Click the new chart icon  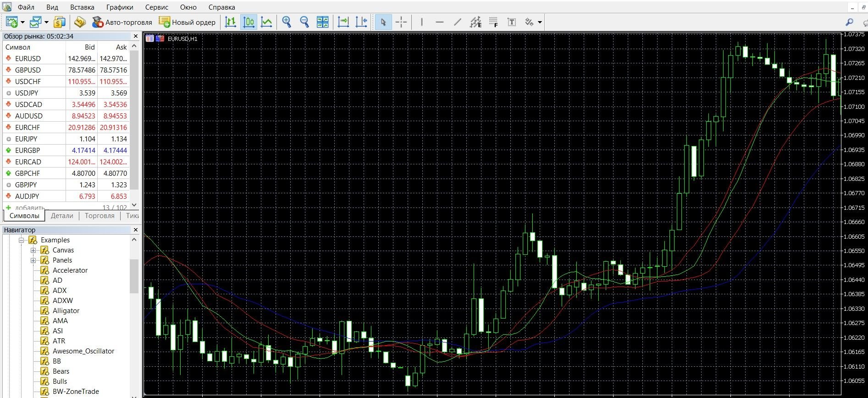(x=12, y=22)
